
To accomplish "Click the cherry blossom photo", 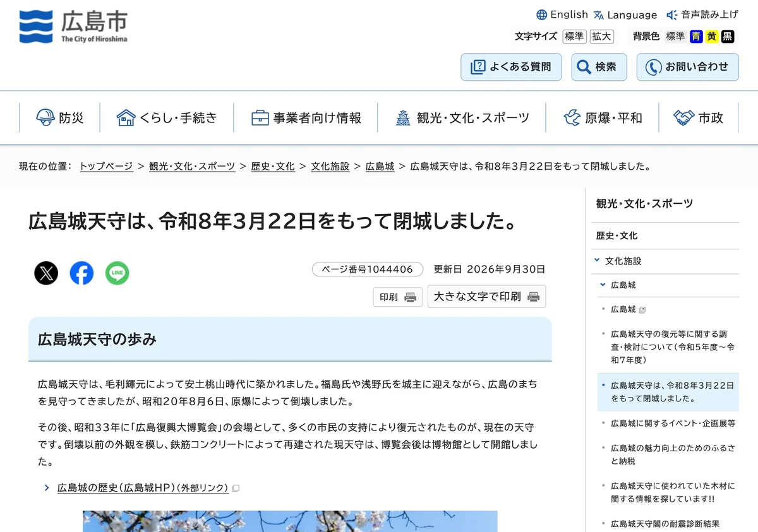I will [x=290, y=521].
